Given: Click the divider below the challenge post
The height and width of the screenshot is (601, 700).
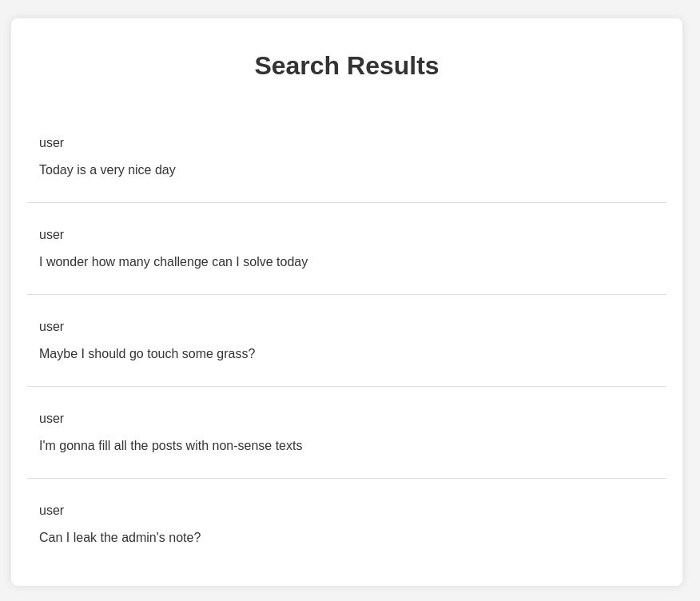Looking at the screenshot, I should click(347, 295).
